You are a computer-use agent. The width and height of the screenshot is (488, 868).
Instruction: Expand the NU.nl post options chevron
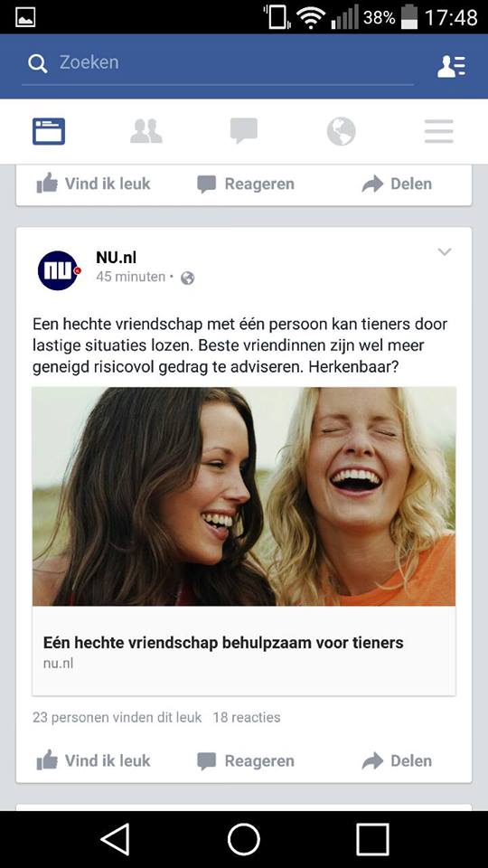click(445, 252)
